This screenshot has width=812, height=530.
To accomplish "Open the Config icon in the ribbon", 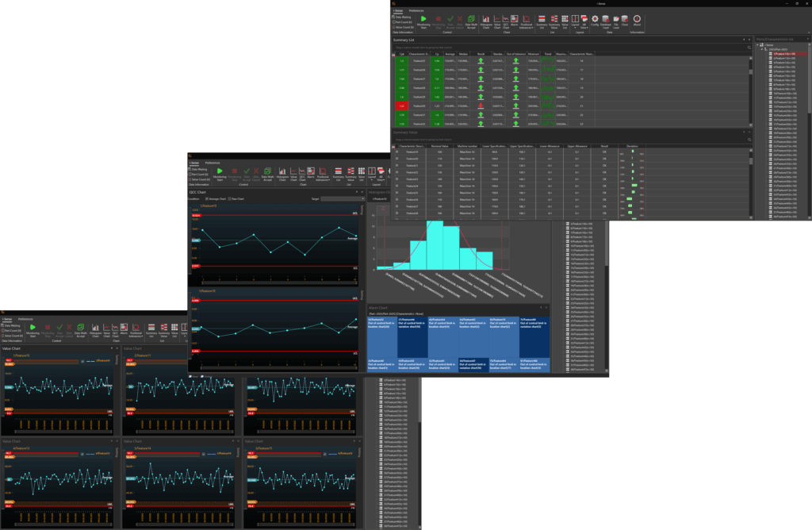I will click(595, 20).
